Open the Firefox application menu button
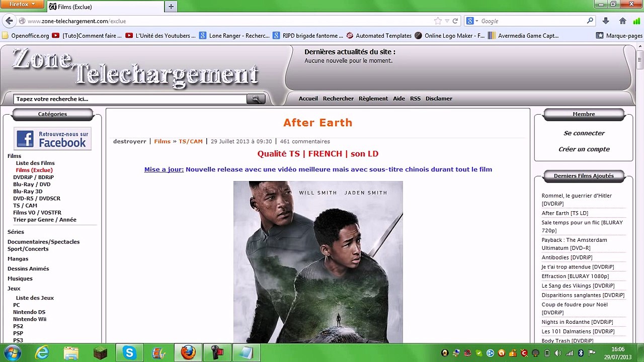 pos(23,4)
